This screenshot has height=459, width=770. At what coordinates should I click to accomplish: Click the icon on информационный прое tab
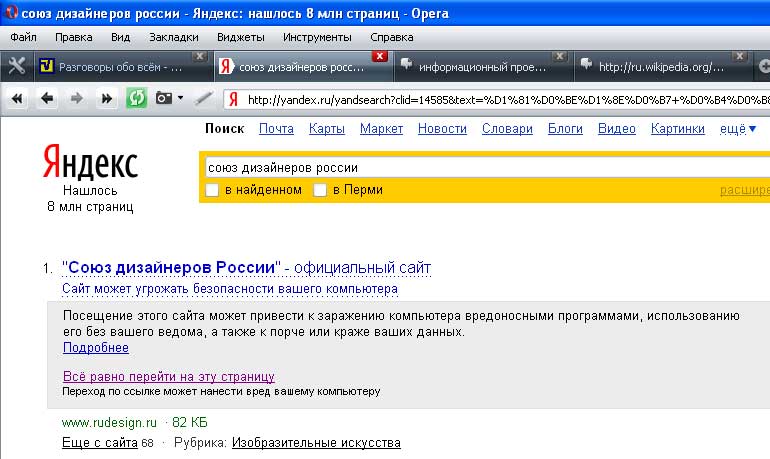coord(407,63)
